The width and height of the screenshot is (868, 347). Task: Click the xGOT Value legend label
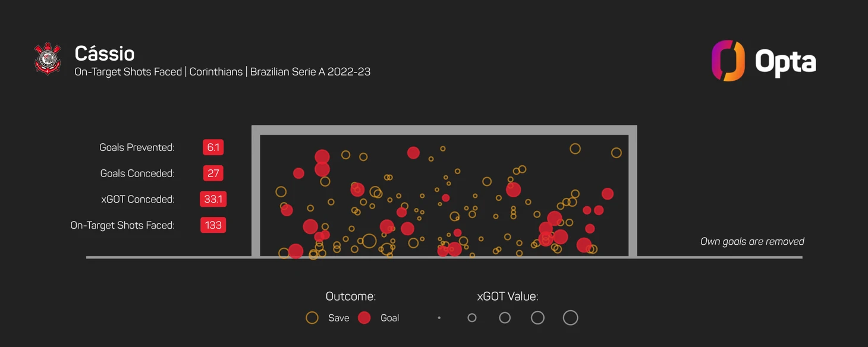coord(508,296)
